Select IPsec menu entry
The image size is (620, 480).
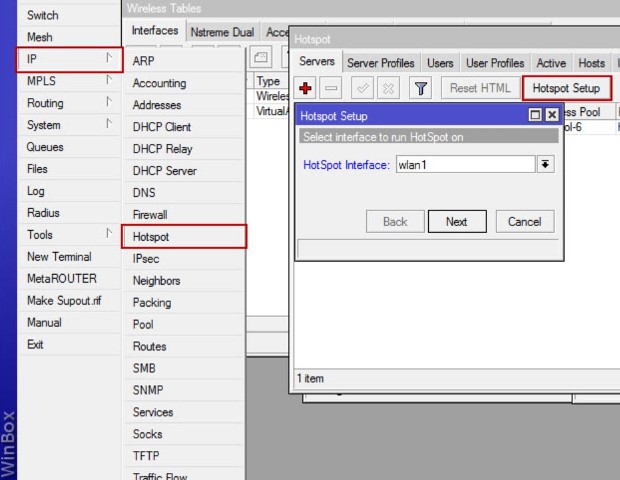tap(184, 259)
